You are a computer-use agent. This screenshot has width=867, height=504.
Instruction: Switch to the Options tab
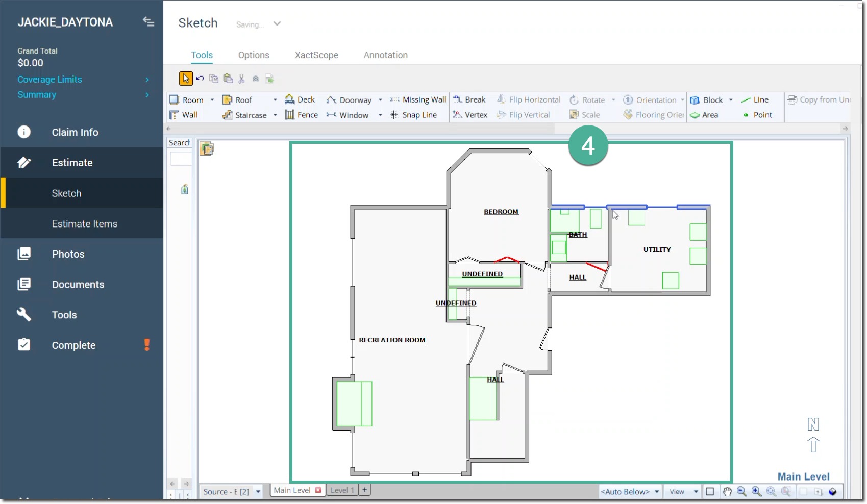pyautogui.click(x=254, y=55)
